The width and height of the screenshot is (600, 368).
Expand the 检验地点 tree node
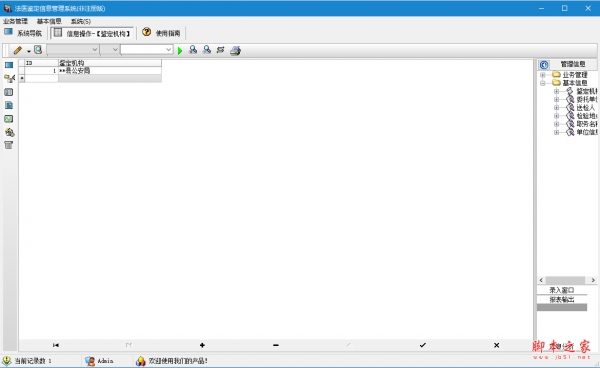click(x=556, y=116)
